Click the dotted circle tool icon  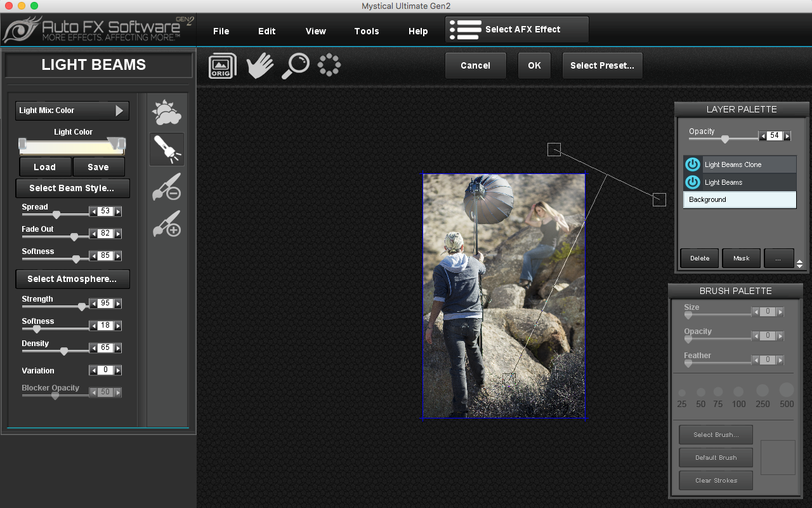pyautogui.click(x=329, y=65)
